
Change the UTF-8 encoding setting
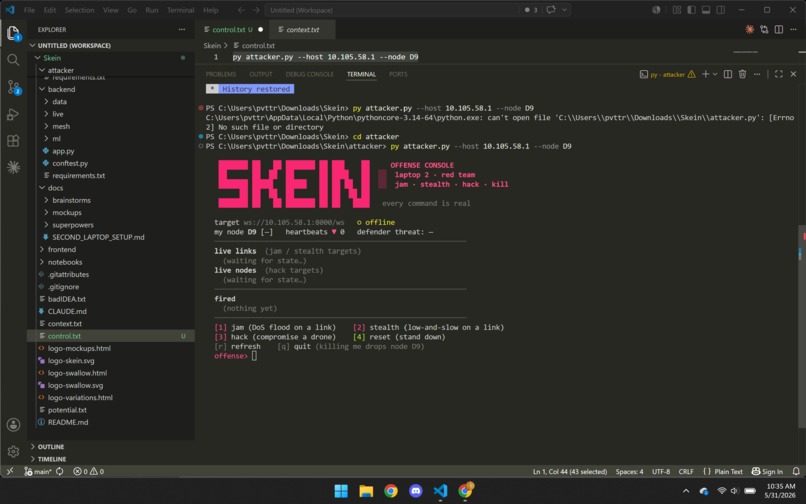click(x=661, y=471)
